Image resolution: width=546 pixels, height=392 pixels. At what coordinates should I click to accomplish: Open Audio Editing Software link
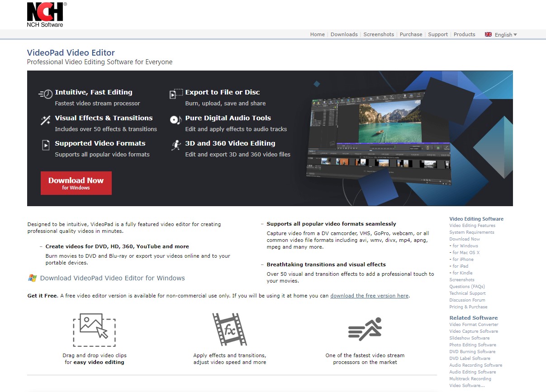(473, 372)
